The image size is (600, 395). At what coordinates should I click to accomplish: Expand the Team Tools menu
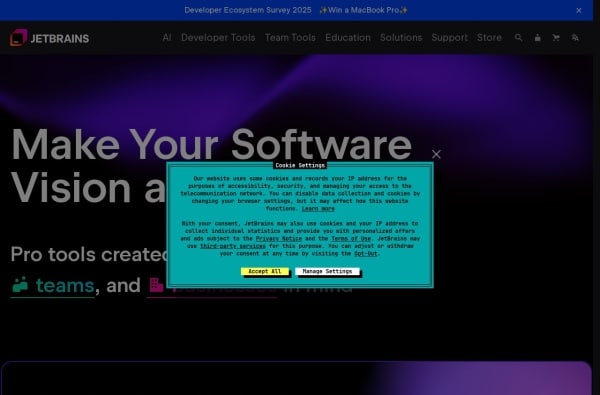click(290, 38)
